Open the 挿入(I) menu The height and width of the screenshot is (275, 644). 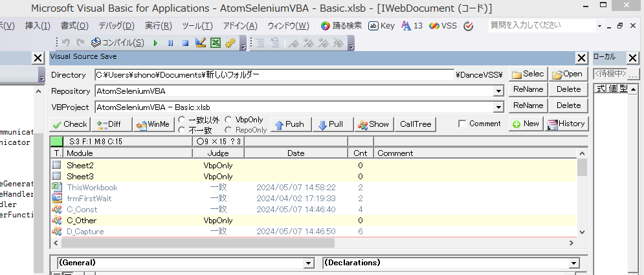coord(38,26)
